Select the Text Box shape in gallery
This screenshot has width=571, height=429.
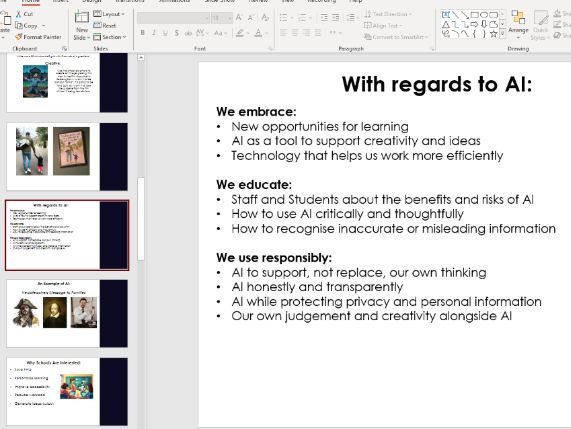click(x=445, y=15)
